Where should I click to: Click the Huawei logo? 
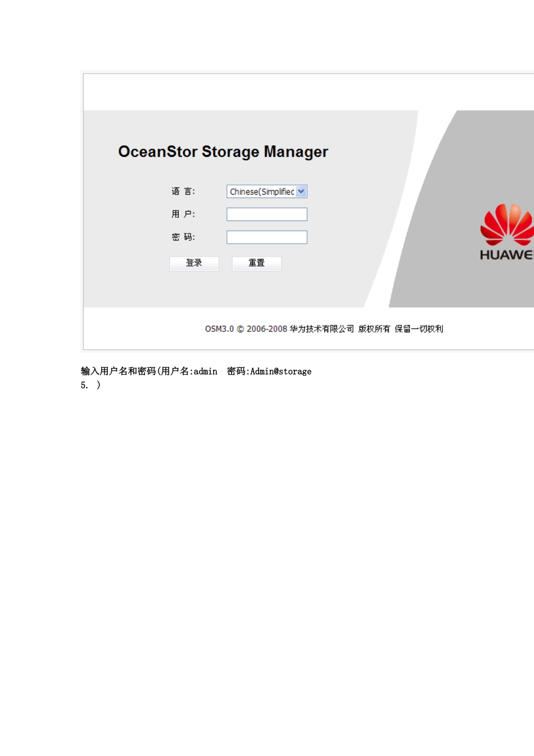coord(506,232)
